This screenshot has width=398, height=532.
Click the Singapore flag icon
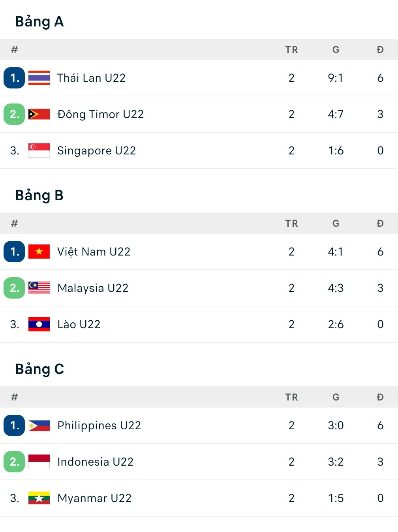(39, 150)
